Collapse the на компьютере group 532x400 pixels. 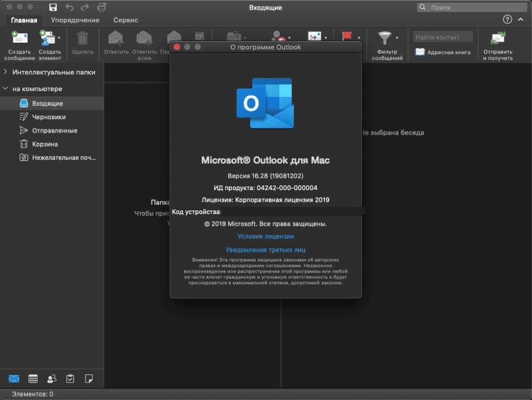tap(5, 88)
